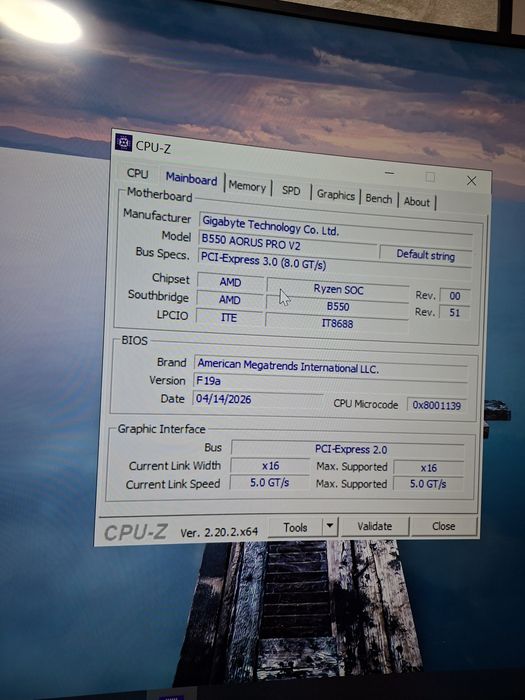
Task: Click the Default string field
Action: click(425, 256)
